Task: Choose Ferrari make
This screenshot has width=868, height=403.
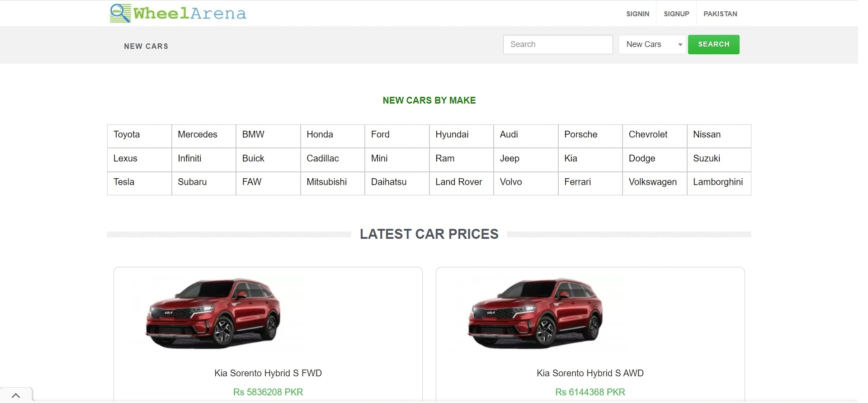Action: click(x=577, y=182)
